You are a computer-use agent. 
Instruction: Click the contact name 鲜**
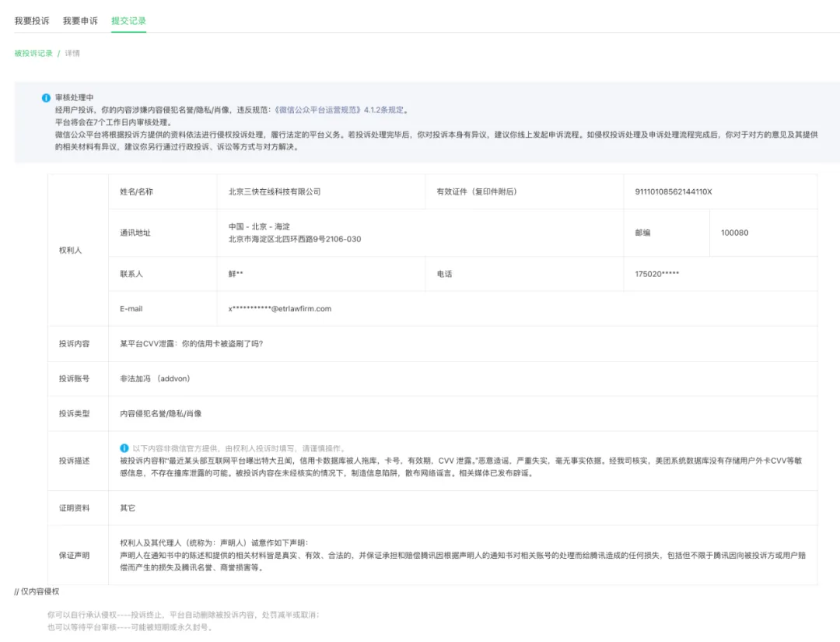tap(236, 274)
